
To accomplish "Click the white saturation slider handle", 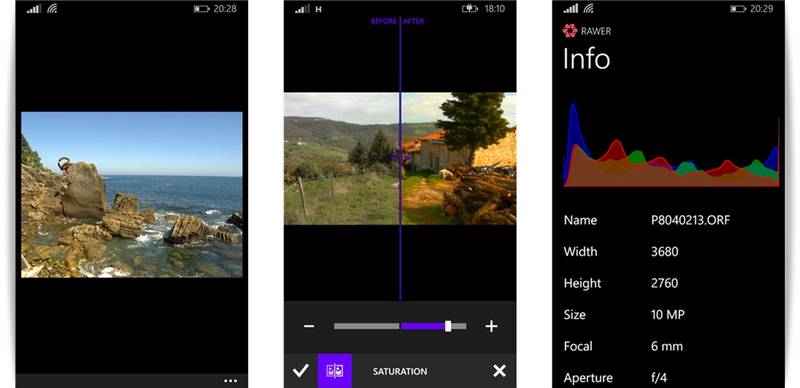I will click(x=448, y=326).
